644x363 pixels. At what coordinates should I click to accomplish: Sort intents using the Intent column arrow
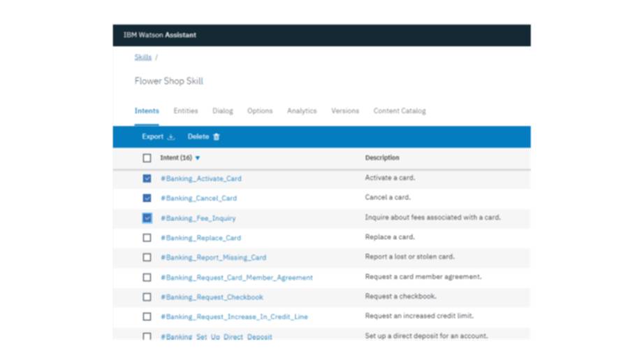click(x=198, y=158)
